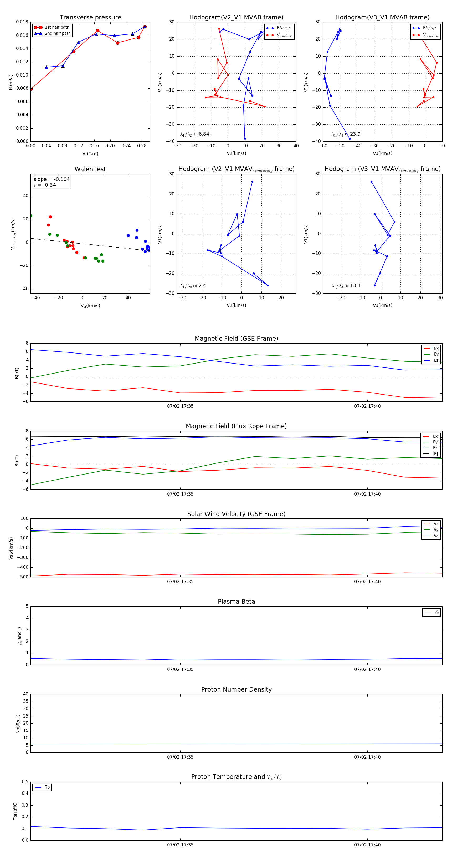Select the βp legend entry in Plasma Beta
Image resolution: width=473 pixels, height=868 pixels.
(x=431, y=612)
